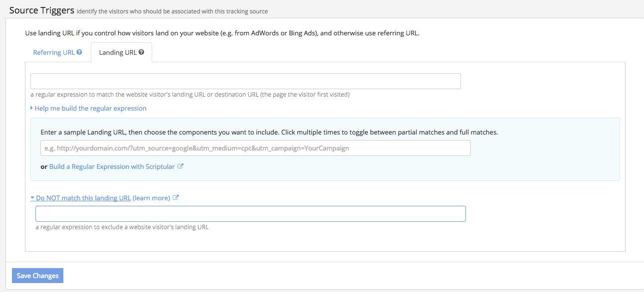The height and width of the screenshot is (292, 644).
Task: Click the help icon beside Referring URL
Action: [79, 52]
